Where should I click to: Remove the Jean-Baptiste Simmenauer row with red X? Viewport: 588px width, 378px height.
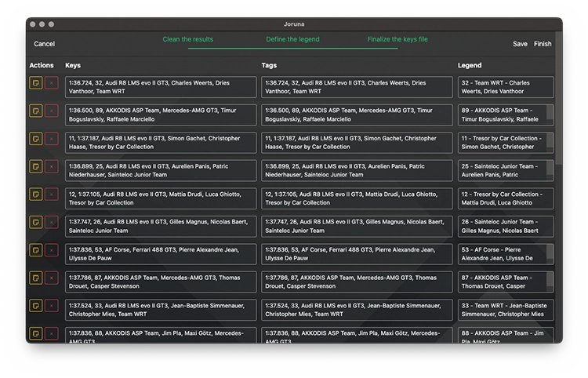(x=52, y=306)
